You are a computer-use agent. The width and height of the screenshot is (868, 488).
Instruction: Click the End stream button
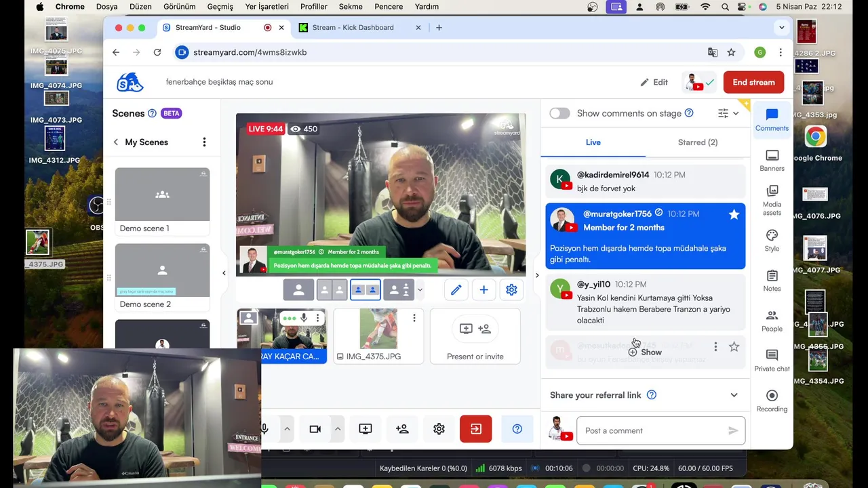(x=753, y=82)
